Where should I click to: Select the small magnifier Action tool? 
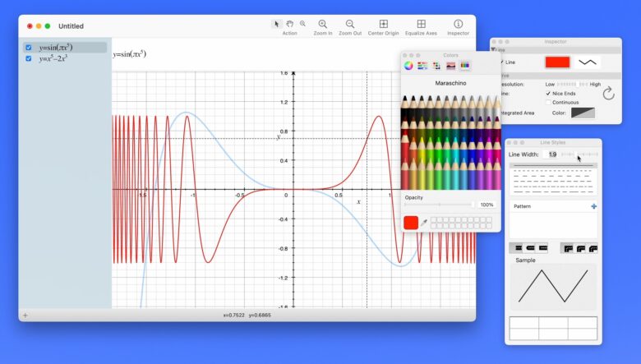point(302,24)
